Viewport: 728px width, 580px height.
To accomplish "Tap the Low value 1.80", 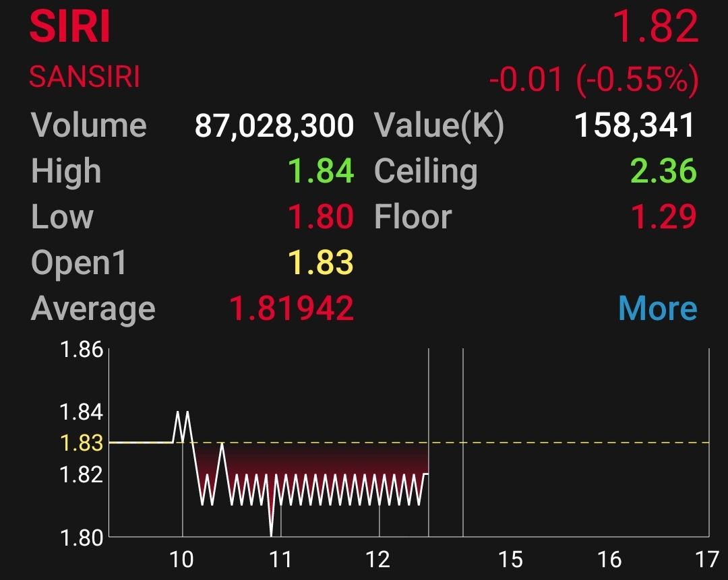I will click(x=321, y=217).
